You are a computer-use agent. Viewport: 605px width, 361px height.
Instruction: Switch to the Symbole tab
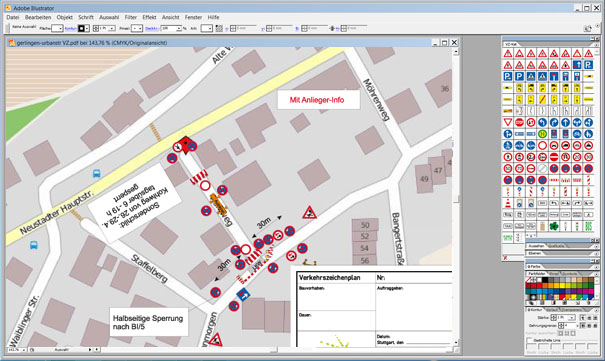[569, 273]
